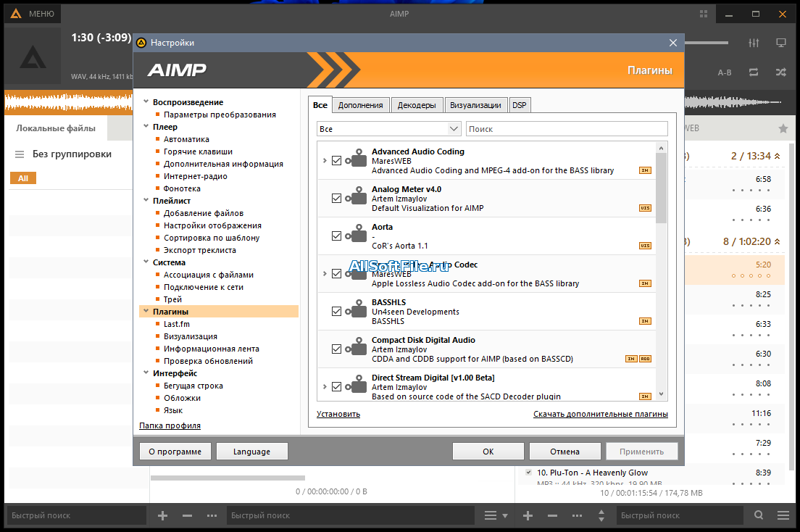This screenshot has width=800, height=532.
Task: Switch to the Декодеры tab
Action: [417, 105]
